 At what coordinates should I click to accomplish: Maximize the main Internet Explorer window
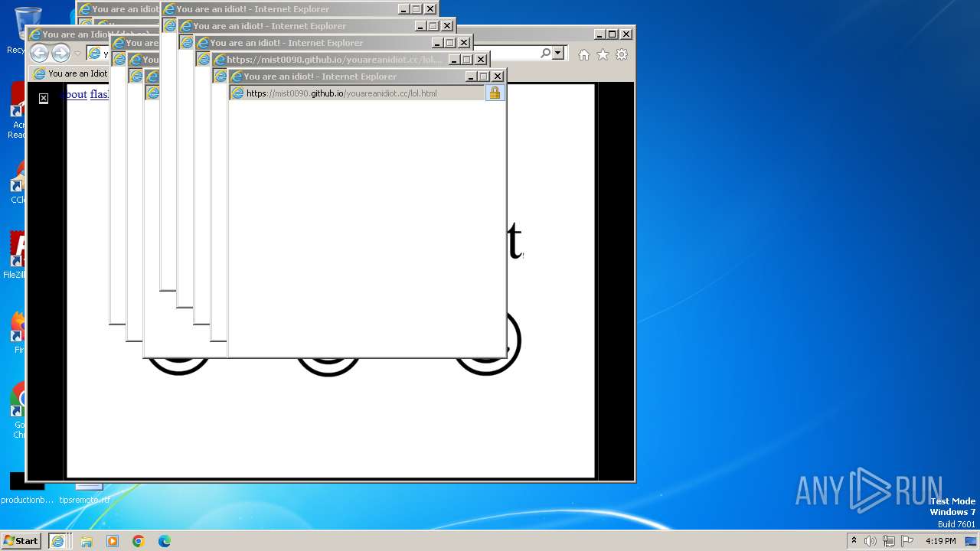click(612, 34)
